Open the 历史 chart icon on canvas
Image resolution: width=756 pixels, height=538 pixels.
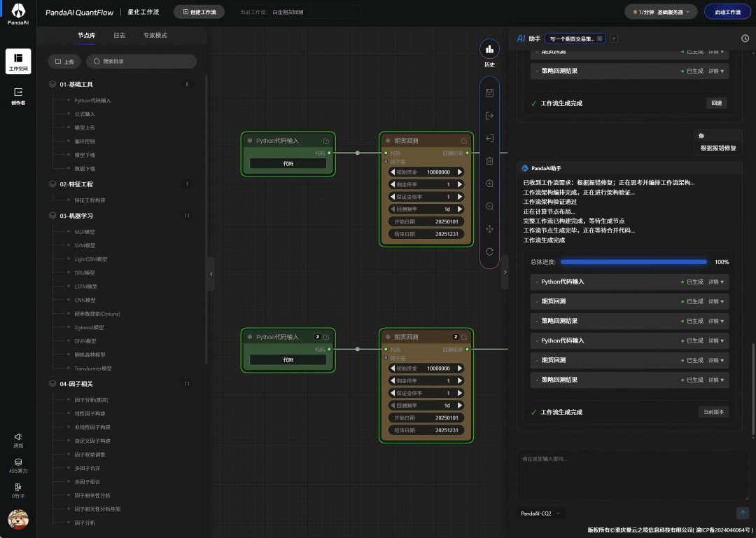(x=489, y=49)
